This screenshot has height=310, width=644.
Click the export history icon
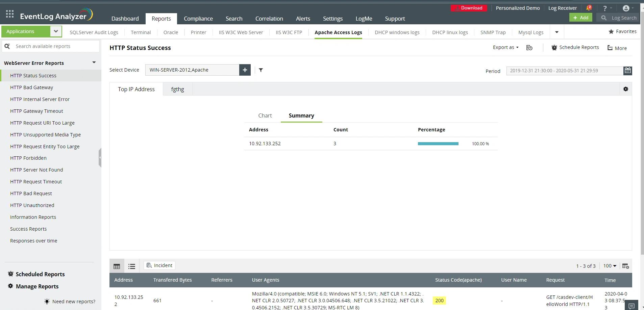[529, 48]
